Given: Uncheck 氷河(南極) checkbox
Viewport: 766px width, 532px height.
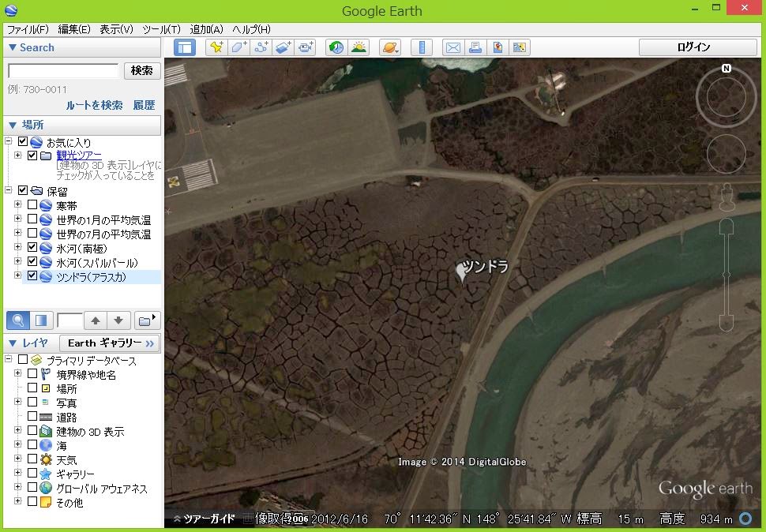Looking at the screenshot, I should 32,247.
